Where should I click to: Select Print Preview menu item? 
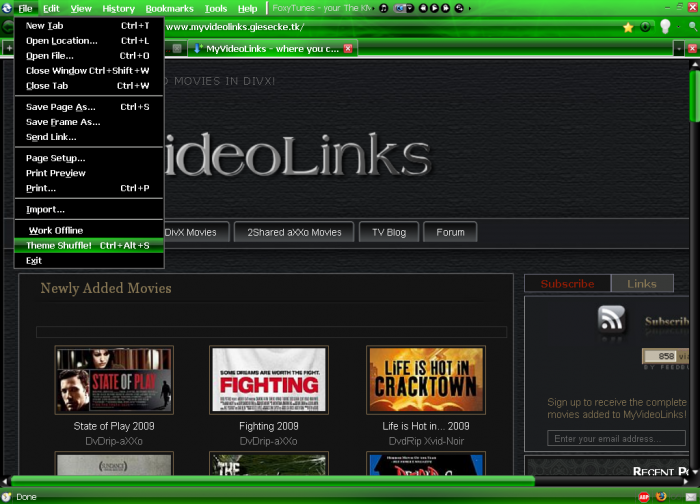89,173
